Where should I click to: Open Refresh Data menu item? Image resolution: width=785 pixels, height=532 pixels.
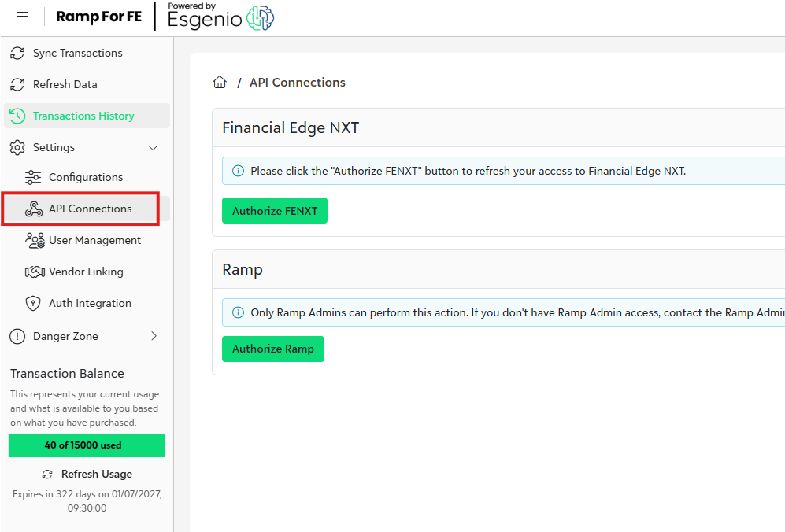click(x=87, y=84)
